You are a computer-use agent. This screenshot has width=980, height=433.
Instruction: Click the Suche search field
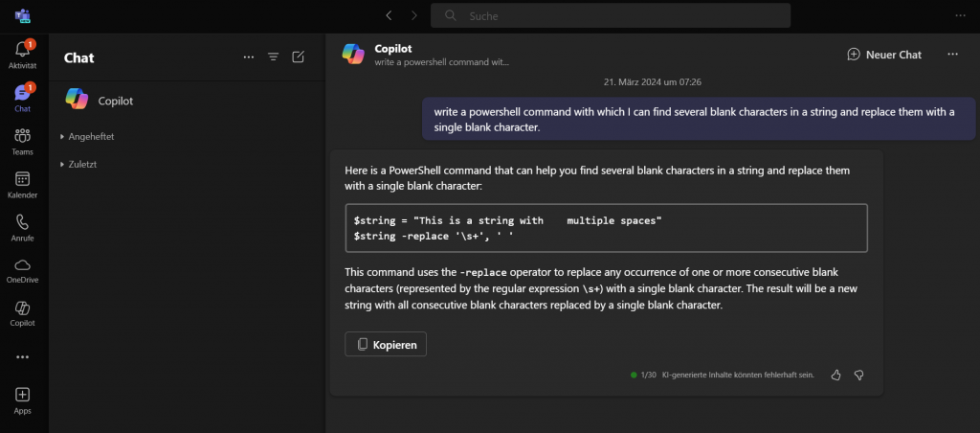tap(611, 15)
